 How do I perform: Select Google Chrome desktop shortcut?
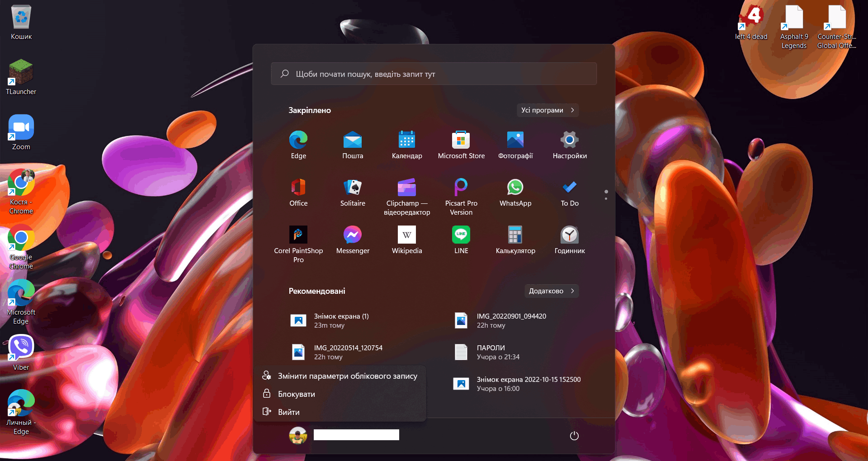tap(21, 247)
